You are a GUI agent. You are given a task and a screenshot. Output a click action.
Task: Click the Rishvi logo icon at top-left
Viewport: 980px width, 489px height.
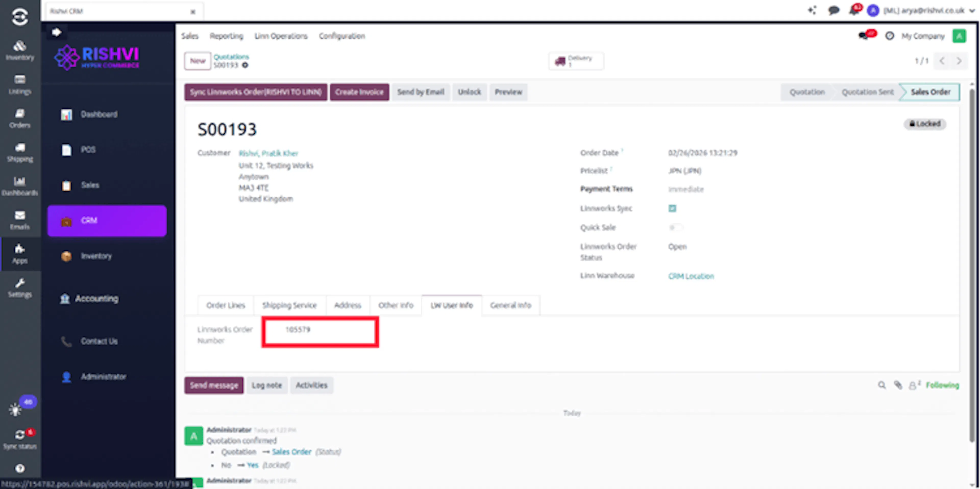[20, 17]
